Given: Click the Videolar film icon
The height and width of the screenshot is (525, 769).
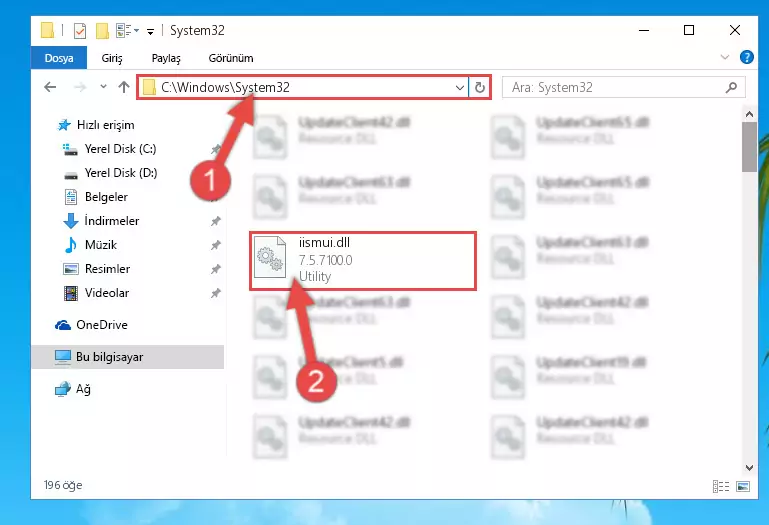Looking at the screenshot, I should (x=71, y=293).
